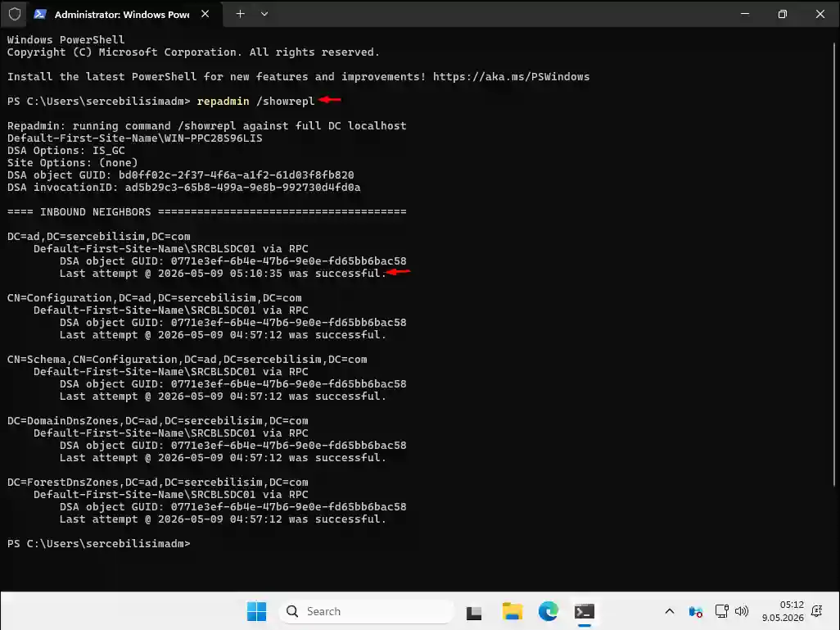This screenshot has width=840, height=630.
Task: Minimize the terminal window
Action: [x=745, y=14]
